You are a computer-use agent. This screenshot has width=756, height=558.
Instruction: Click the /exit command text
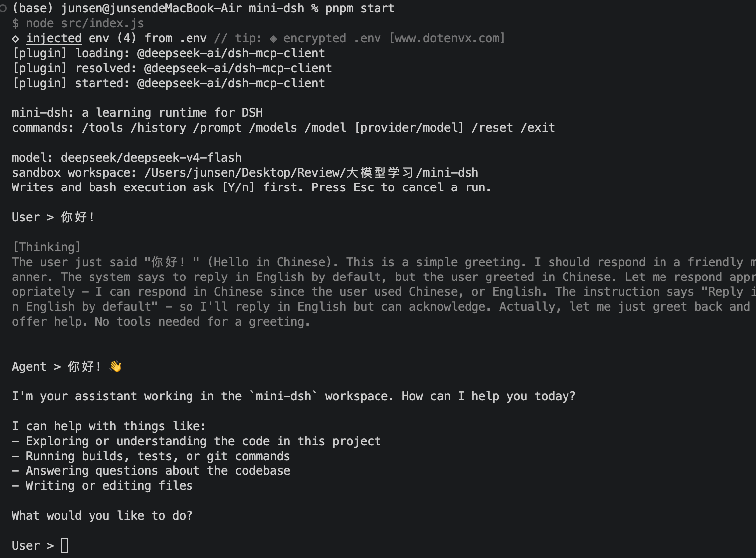[x=538, y=128]
